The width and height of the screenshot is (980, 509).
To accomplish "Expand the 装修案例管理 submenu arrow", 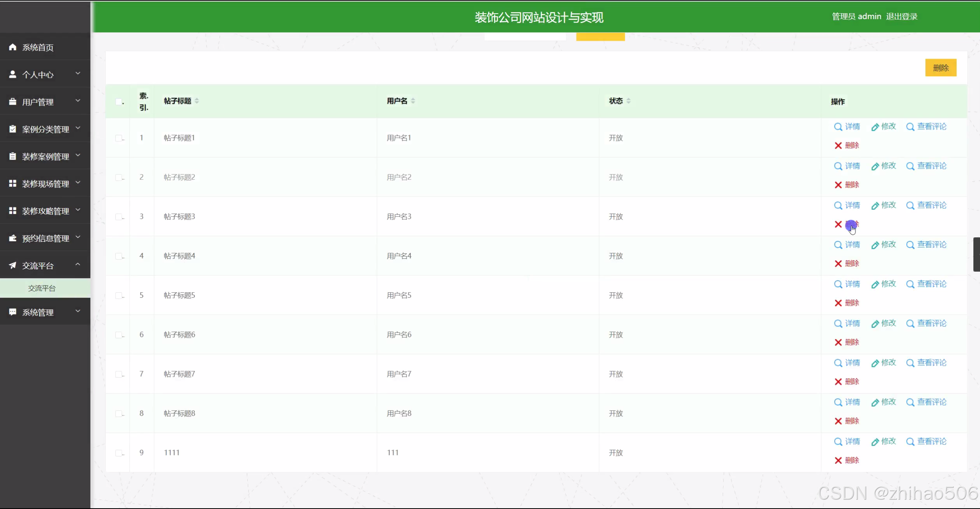I will click(78, 155).
